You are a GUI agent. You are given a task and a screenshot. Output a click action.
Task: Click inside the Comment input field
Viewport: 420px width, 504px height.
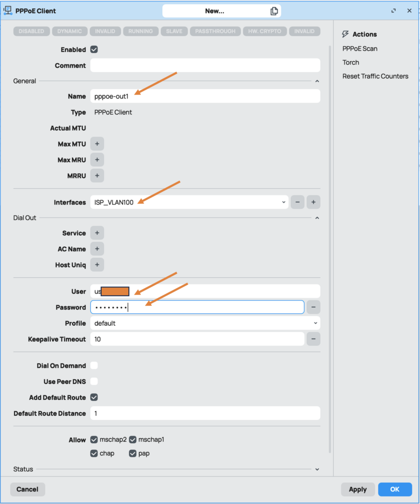205,65
